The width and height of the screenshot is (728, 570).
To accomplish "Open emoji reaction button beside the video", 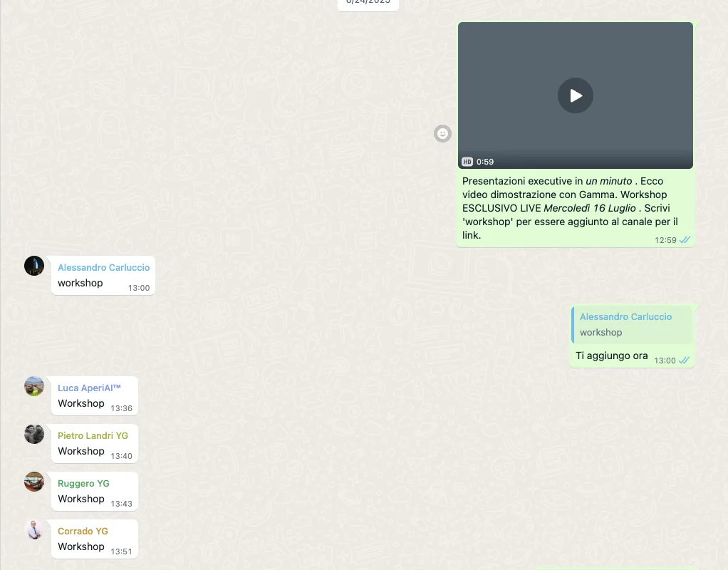I will 442,134.
